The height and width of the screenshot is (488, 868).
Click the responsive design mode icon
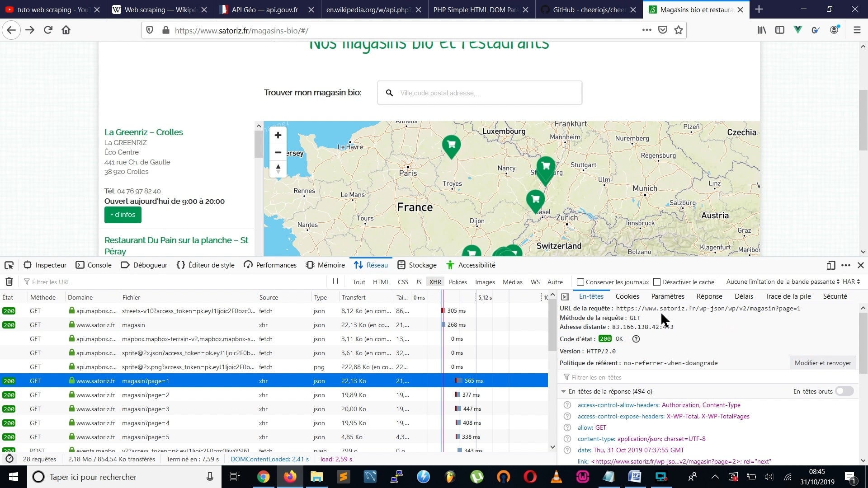click(x=830, y=265)
